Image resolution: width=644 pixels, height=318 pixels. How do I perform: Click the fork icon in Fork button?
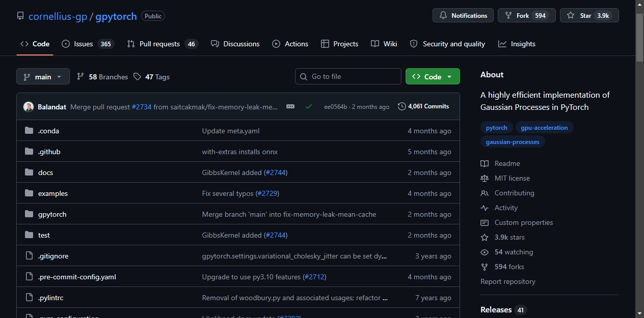(x=508, y=16)
